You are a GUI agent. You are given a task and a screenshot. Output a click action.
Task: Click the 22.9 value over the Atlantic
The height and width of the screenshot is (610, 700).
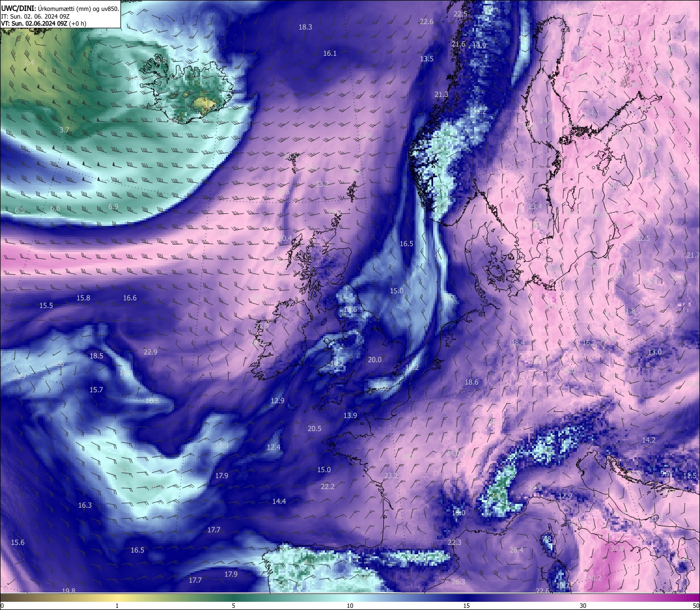click(x=150, y=352)
